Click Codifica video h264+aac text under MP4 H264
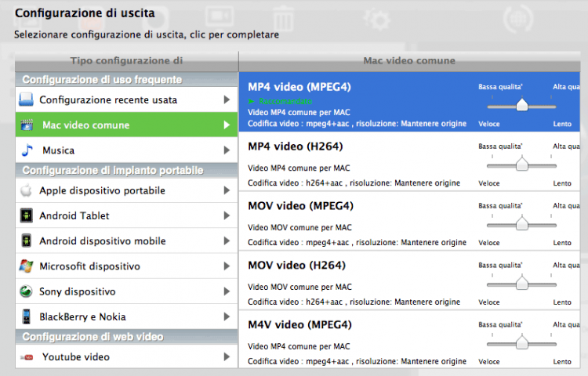This screenshot has height=376, width=588. [354, 183]
